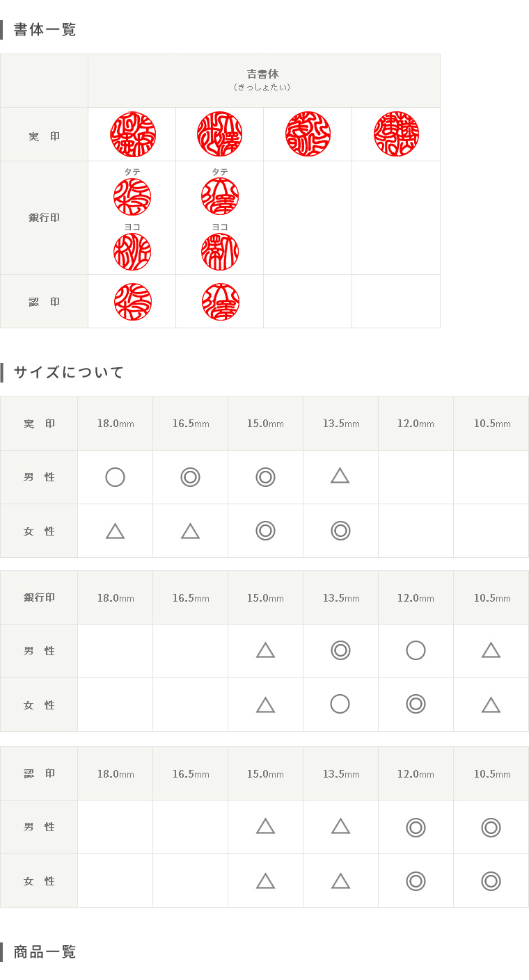Click the double circle for 銀行印 男性 13.5mm
This screenshot has width=529, height=980.
pos(340,650)
